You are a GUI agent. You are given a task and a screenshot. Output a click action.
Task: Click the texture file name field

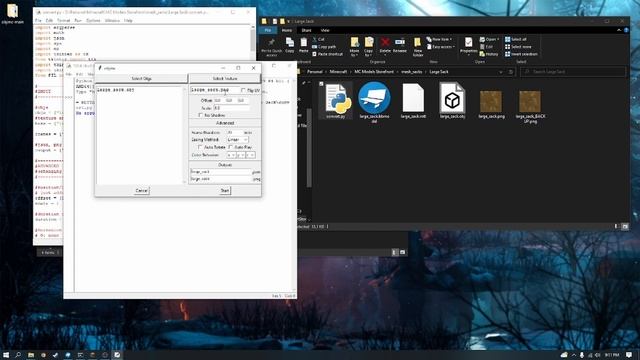(215, 90)
